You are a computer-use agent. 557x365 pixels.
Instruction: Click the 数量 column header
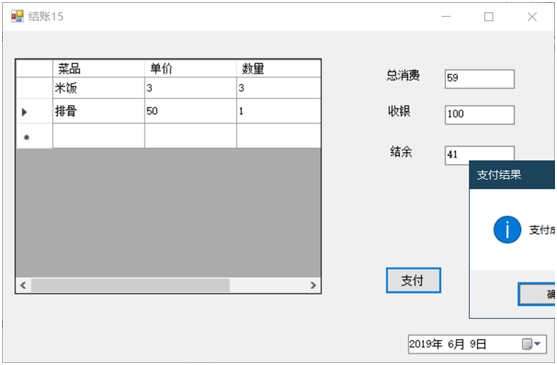[278, 69]
